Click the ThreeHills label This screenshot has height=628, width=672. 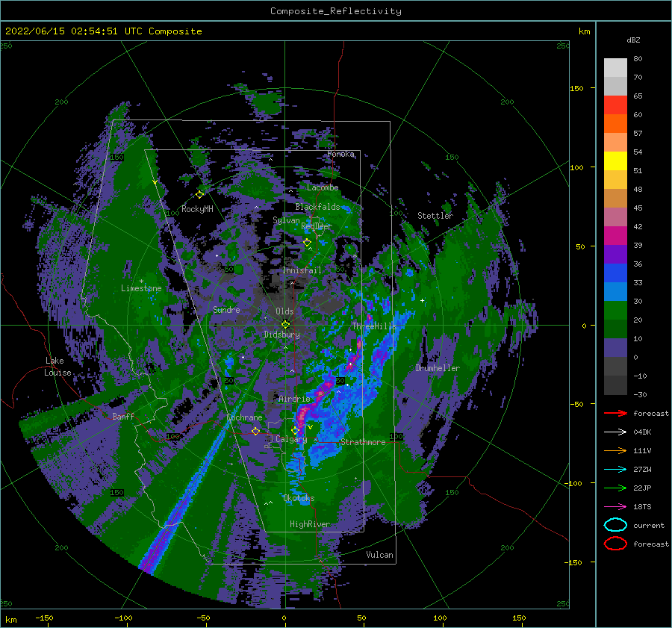coord(374,326)
